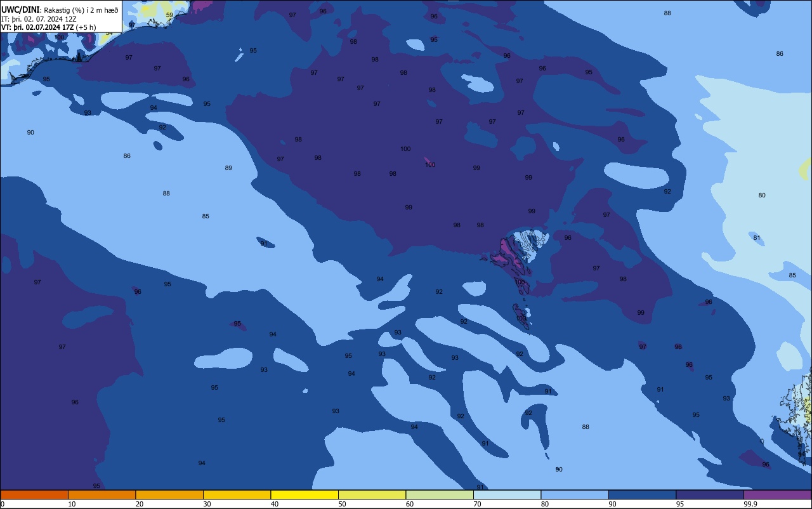
Task: Pick the bright yellow 40–50 legend swatch
Action: click(304, 494)
